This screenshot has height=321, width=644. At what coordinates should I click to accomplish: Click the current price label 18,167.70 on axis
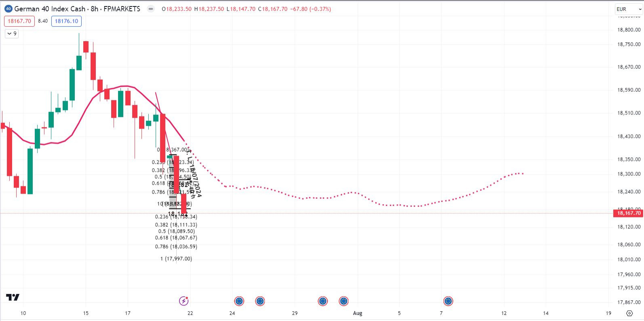click(x=628, y=213)
